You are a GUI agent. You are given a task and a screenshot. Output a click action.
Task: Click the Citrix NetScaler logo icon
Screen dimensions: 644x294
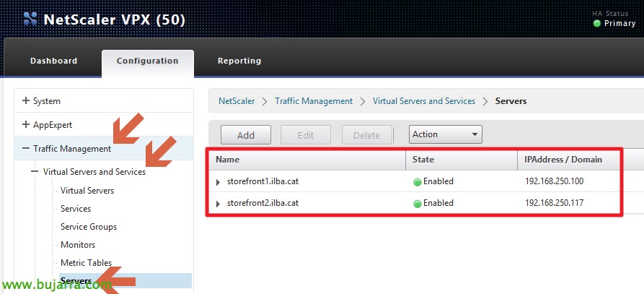pyautogui.click(x=30, y=20)
